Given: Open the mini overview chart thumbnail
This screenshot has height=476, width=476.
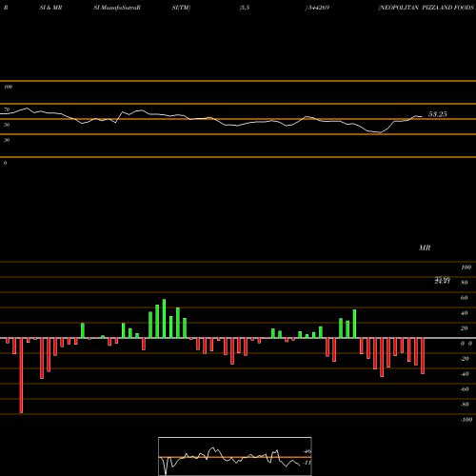Looking at the screenshot, I should click(235, 456).
